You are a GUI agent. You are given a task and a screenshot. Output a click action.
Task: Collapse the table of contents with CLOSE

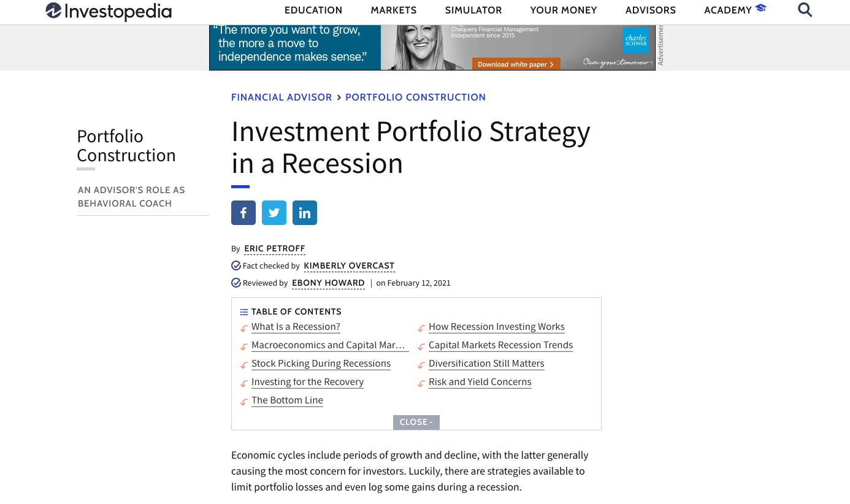[x=416, y=422]
